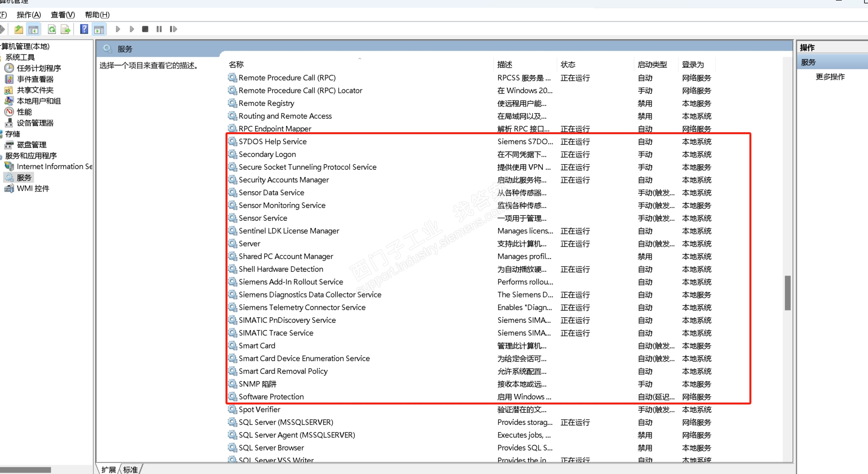Click the stop service square icon

click(145, 29)
